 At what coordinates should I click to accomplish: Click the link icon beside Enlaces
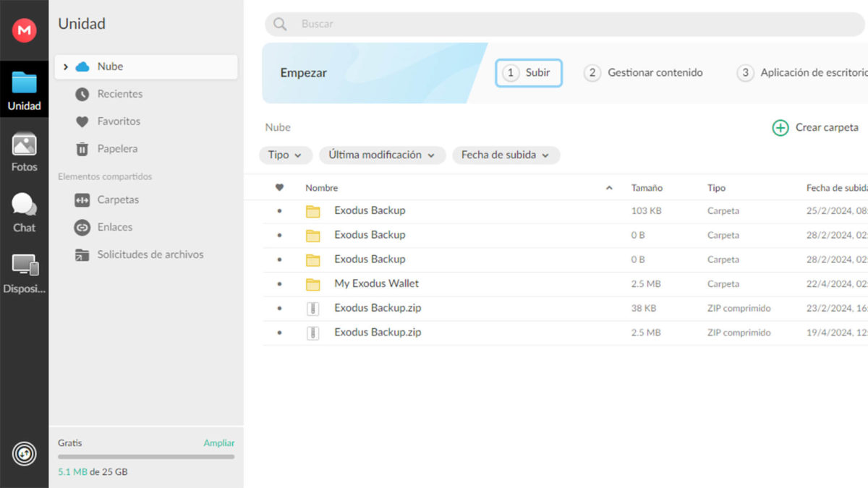[x=82, y=227]
